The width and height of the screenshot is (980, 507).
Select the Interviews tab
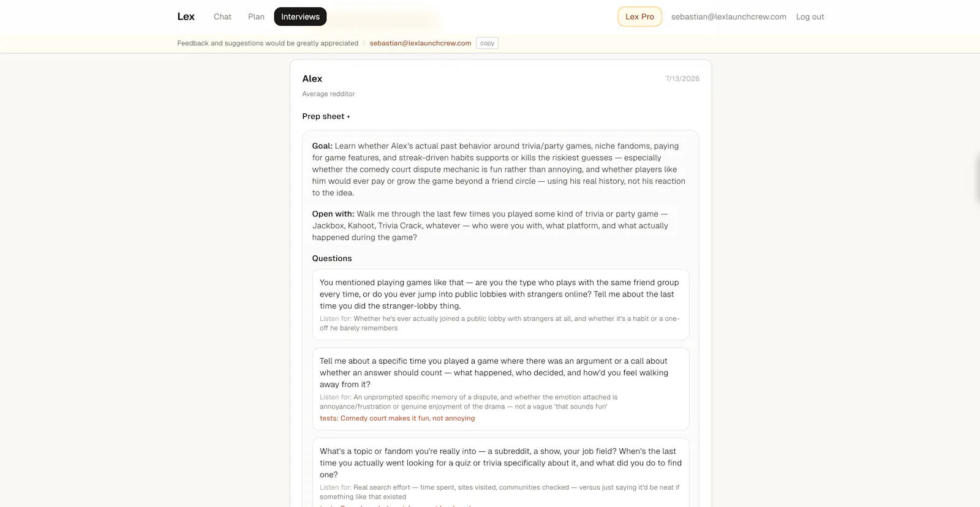[x=300, y=17]
